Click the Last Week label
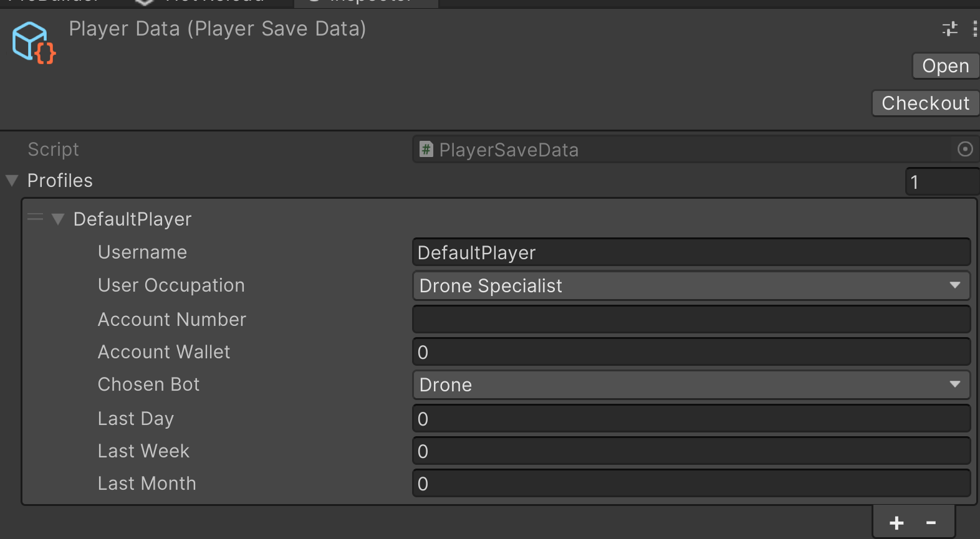The height and width of the screenshot is (539, 980). 143,451
